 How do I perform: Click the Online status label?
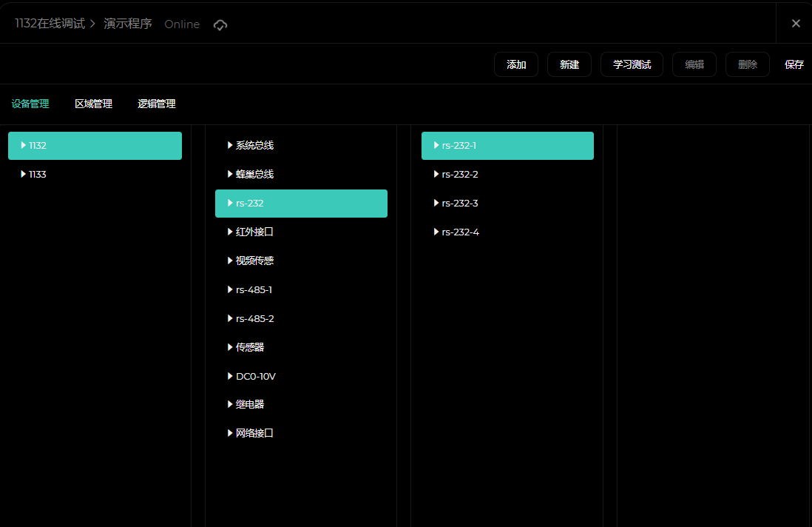pyautogui.click(x=182, y=24)
